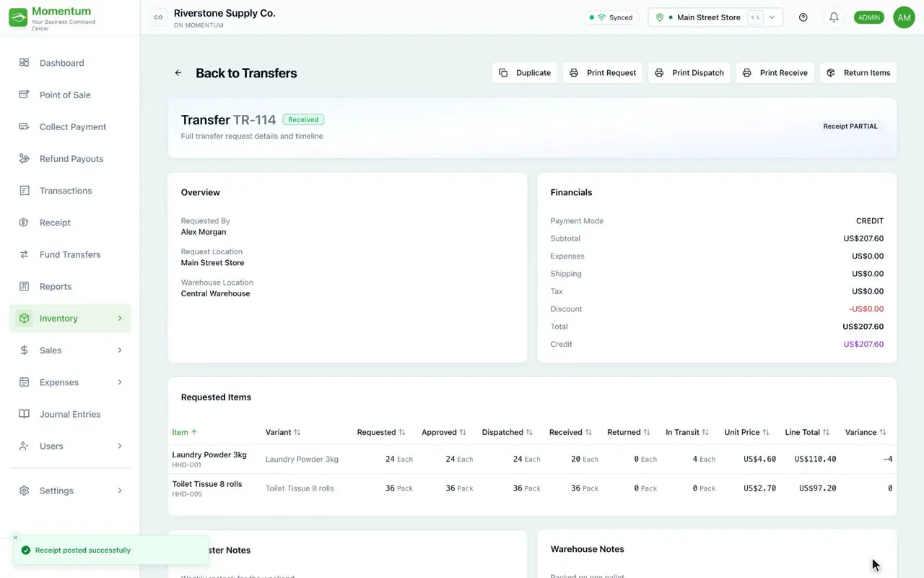Open the notifications bell
This screenshot has width=924, height=578.
pyautogui.click(x=834, y=17)
